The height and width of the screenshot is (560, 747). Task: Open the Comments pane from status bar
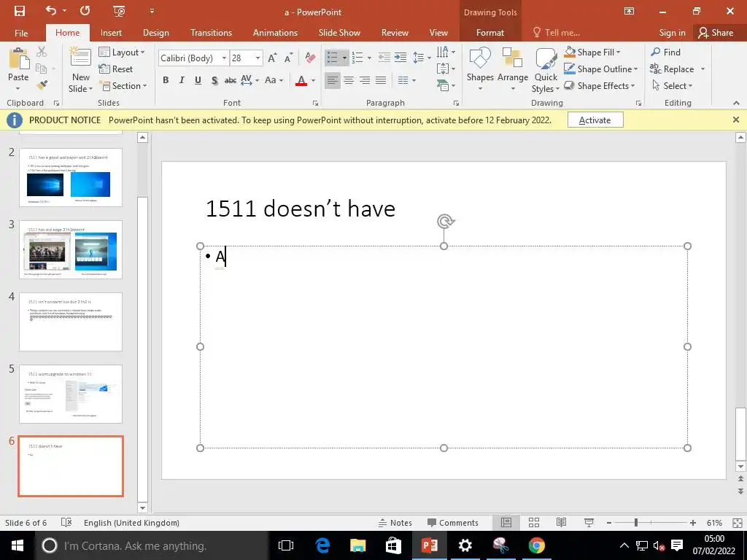coord(452,522)
